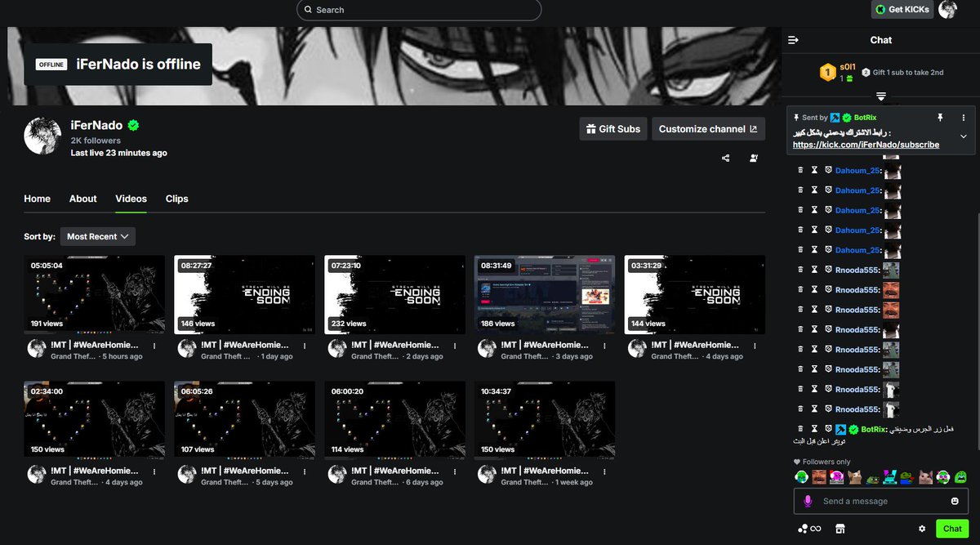Click the OFFLINE status badge on the banner
The height and width of the screenshot is (545, 980).
pyautogui.click(x=51, y=65)
